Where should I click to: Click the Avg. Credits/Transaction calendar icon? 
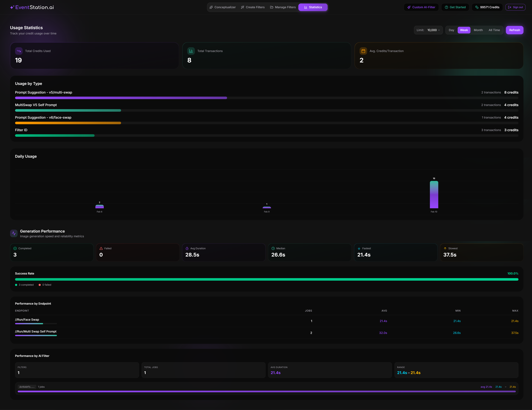pyautogui.click(x=363, y=51)
